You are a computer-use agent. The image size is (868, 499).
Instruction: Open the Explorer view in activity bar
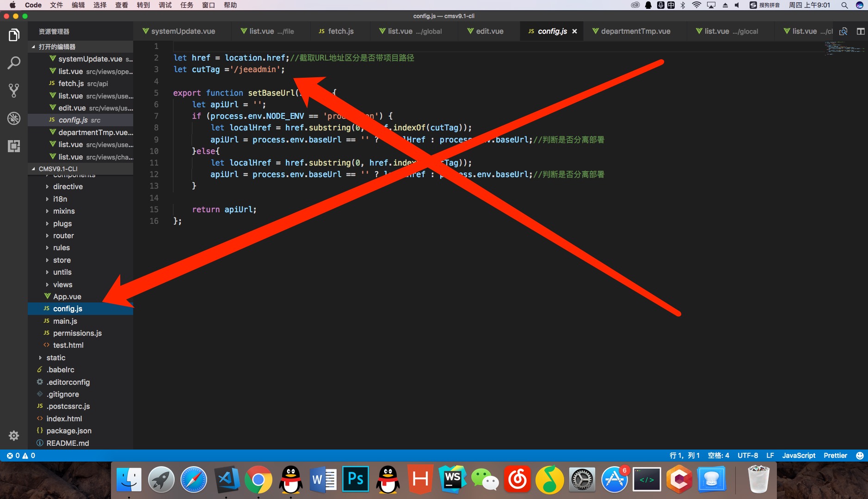tap(14, 35)
